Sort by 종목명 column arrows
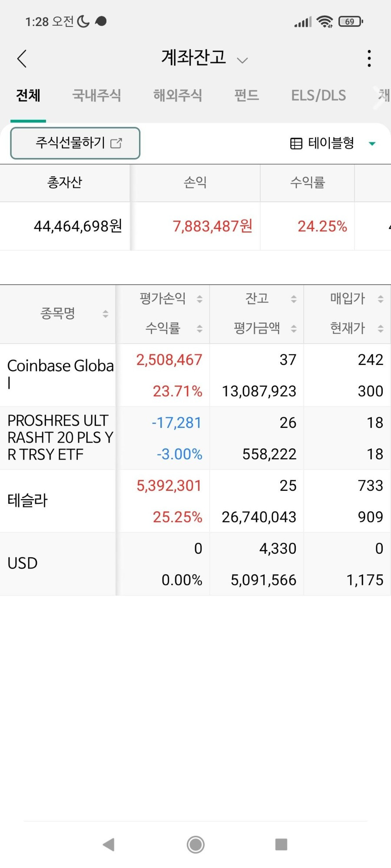This screenshot has height=868, width=391. pyautogui.click(x=105, y=314)
